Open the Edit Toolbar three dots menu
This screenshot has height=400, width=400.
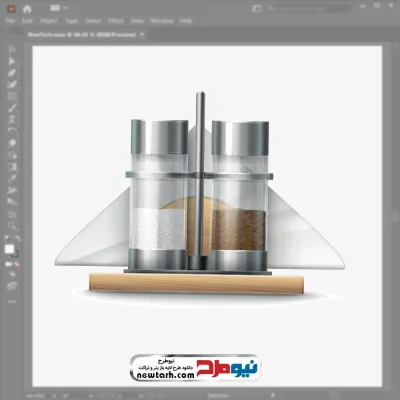pos(12,301)
